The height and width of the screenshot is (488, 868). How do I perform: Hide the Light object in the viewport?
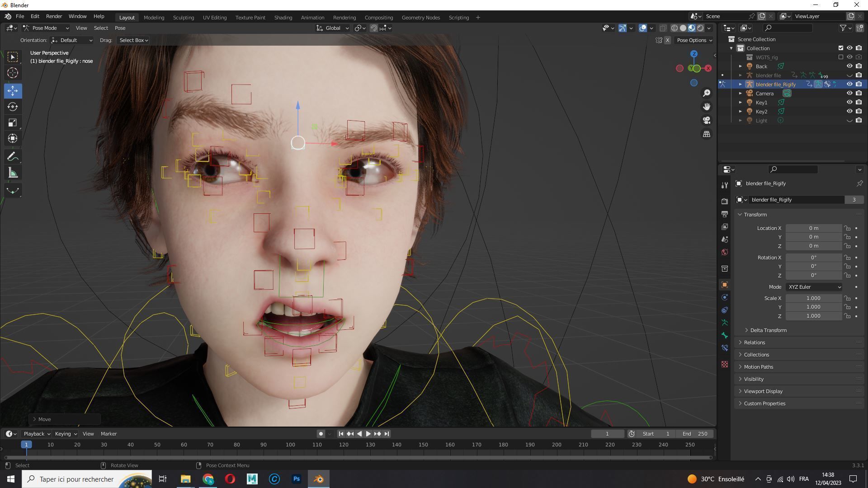tap(849, 120)
